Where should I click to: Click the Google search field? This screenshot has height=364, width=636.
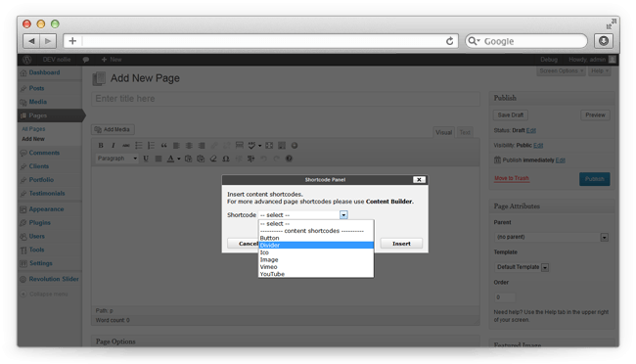pyautogui.click(x=526, y=41)
